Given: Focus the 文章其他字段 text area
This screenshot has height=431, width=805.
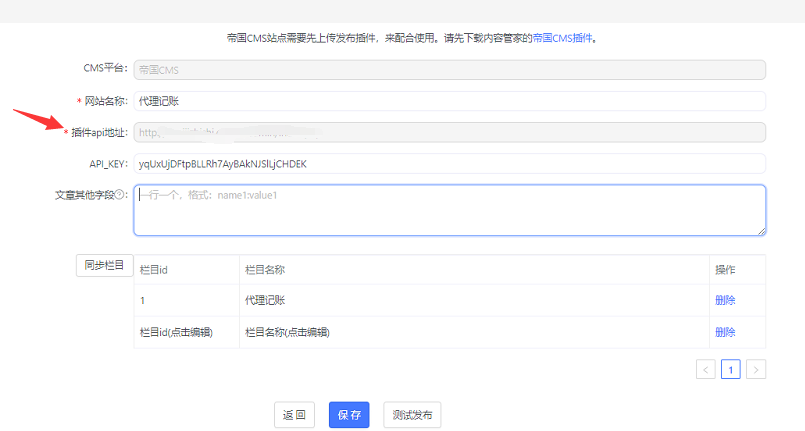Looking at the screenshot, I should [x=449, y=210].
